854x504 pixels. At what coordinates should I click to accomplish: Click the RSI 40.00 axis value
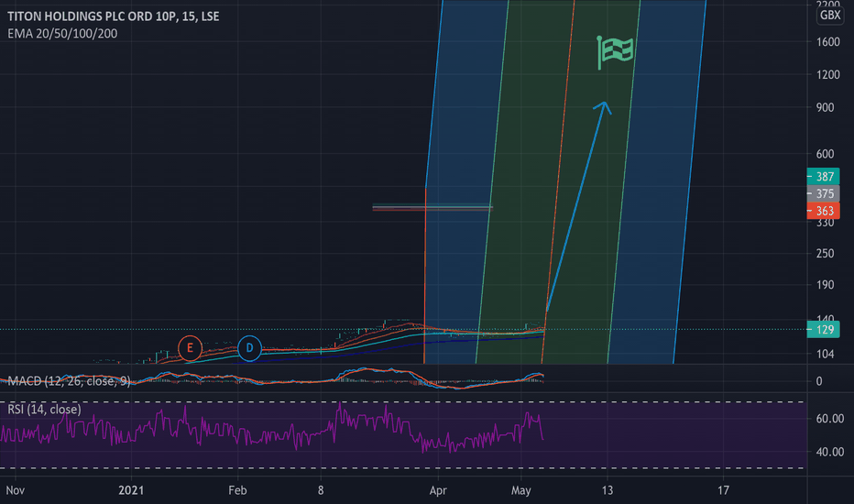point(830,452)
